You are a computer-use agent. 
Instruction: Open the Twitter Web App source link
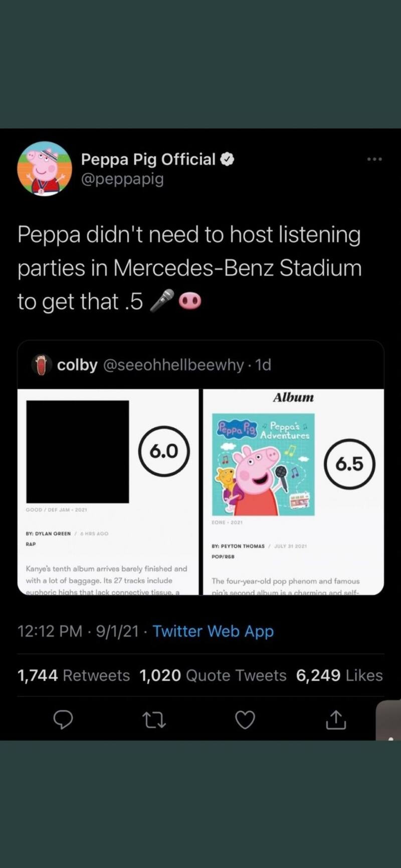[x=213, y=631]
